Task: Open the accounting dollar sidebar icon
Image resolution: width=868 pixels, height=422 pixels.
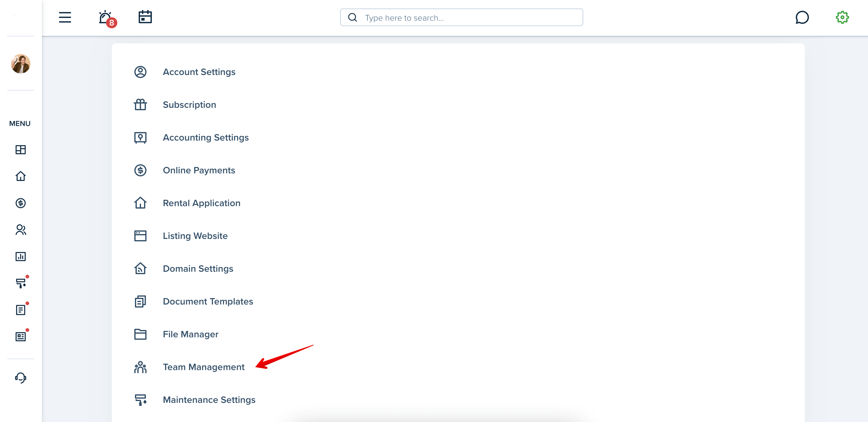Action: tap(21, 203)
